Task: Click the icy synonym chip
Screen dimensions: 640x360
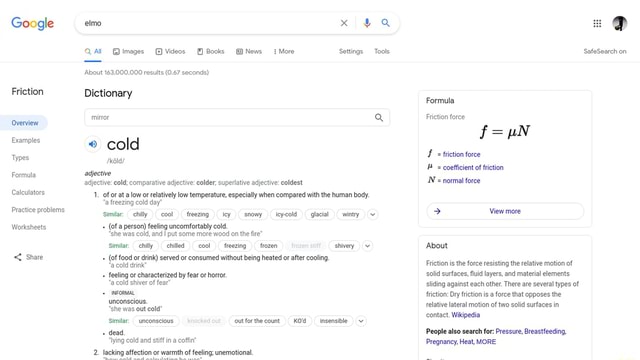Action: tap(227, 214)
